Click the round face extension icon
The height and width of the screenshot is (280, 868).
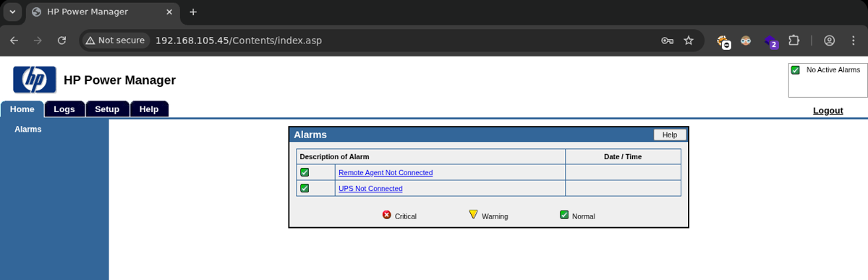coord(746,41)
